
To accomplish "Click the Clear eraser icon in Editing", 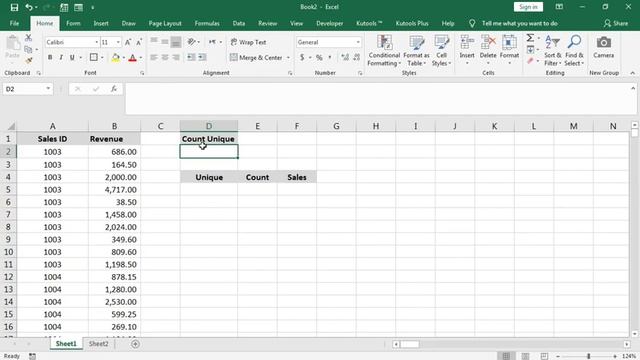I will coord(530,61).
